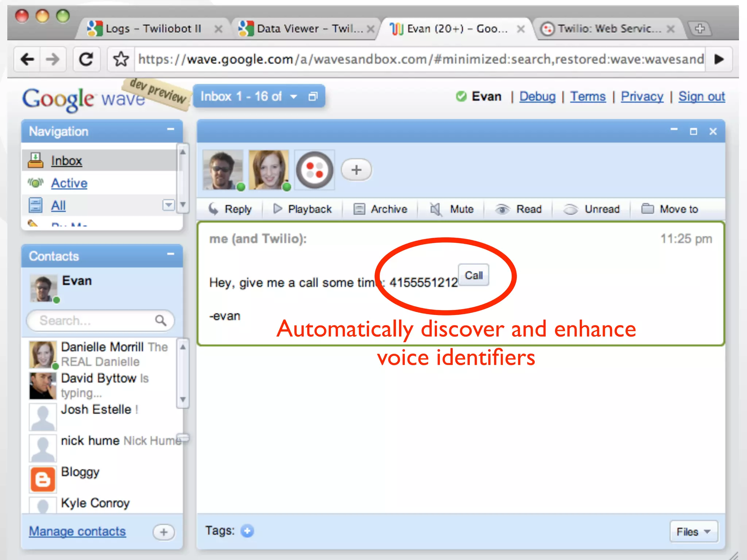
Task: Close the Twilio: Web Service tab
Action: click(670, 29)
